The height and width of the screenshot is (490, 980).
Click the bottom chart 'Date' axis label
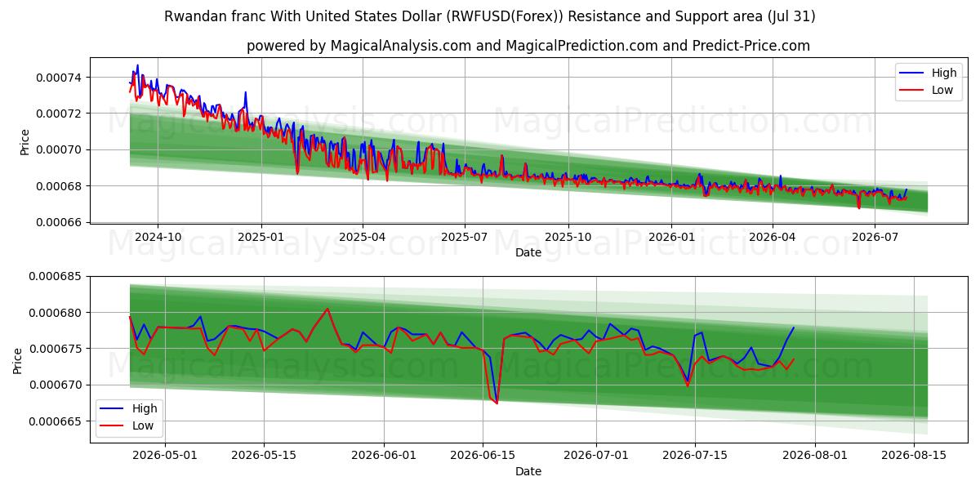click(x=528, y=471)
